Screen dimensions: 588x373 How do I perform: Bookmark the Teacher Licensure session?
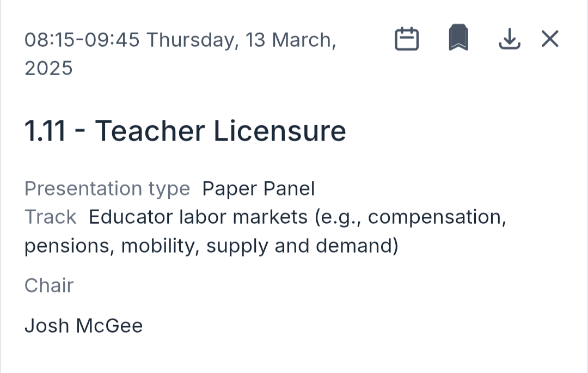[x=458, y=39]
